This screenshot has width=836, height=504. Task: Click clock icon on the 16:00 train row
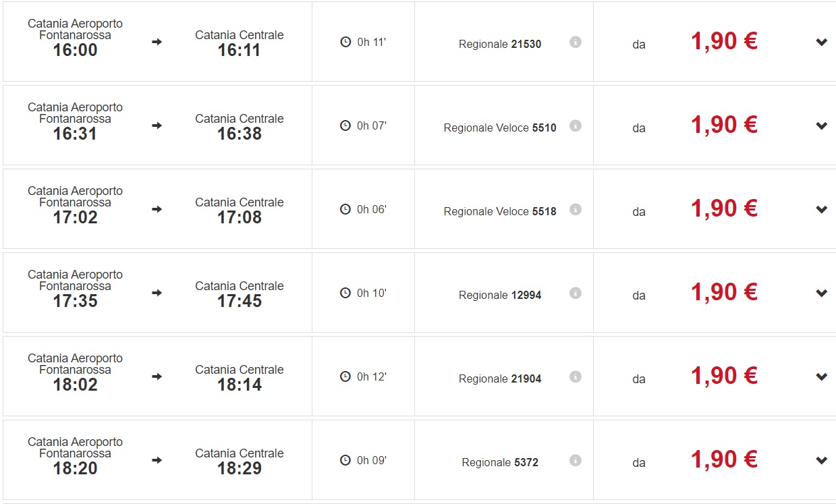(x=345, y=42)
